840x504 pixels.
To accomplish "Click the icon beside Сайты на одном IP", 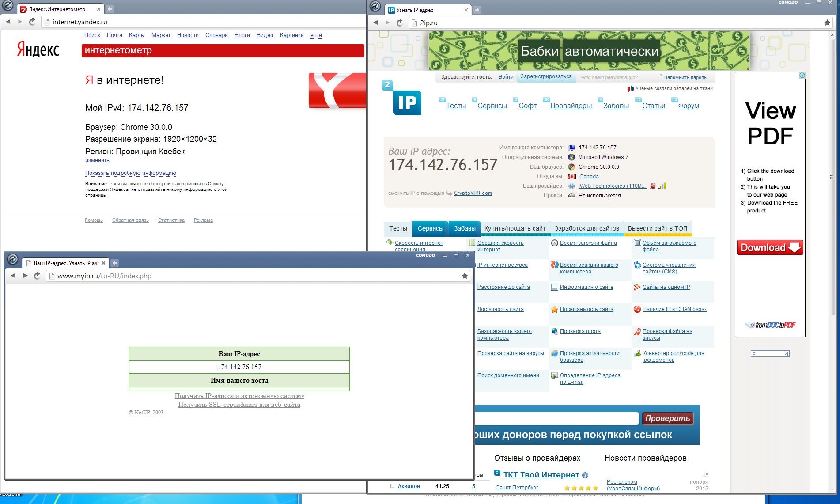I will (x=637, y=287).
